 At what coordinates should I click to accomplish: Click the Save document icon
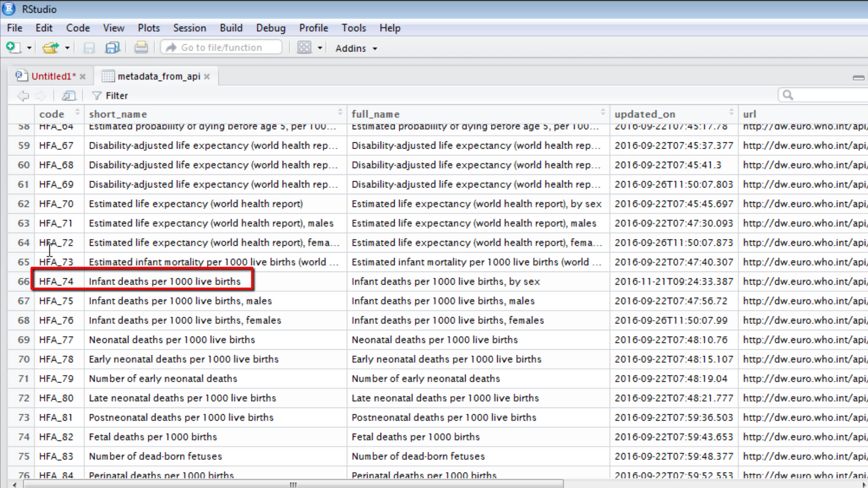[x=89, y=47]
